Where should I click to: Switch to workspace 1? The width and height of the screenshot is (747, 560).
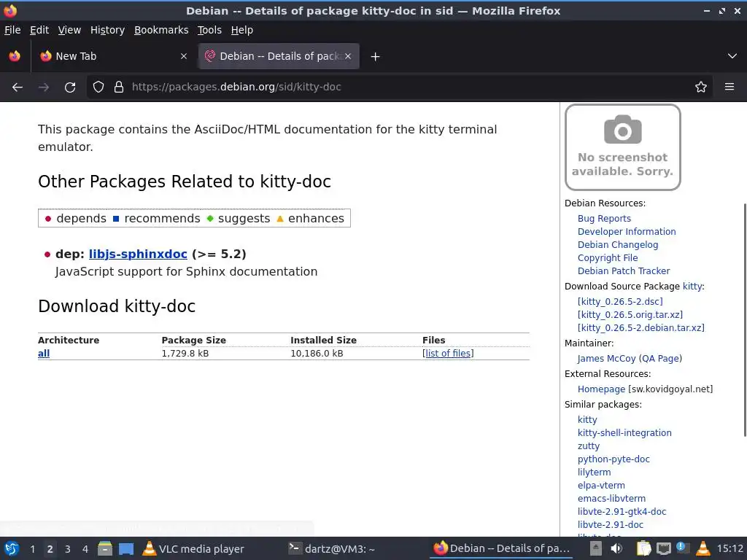point(32,549)
